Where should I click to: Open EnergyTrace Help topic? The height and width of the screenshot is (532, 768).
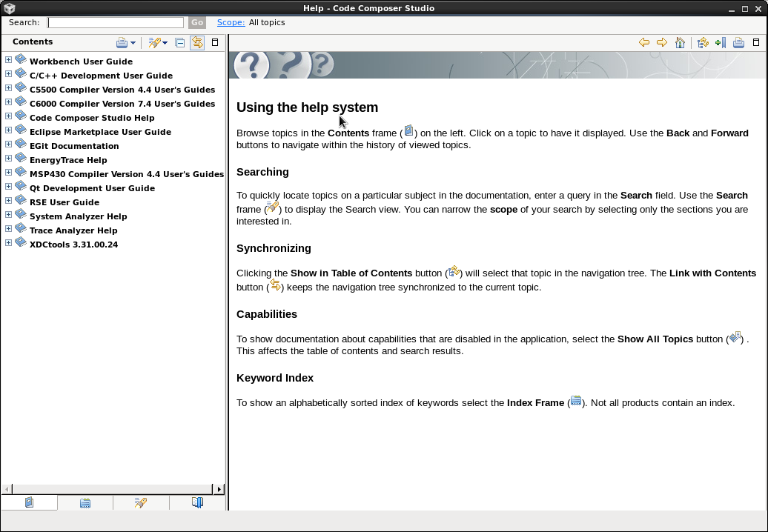tap(68, 161)
